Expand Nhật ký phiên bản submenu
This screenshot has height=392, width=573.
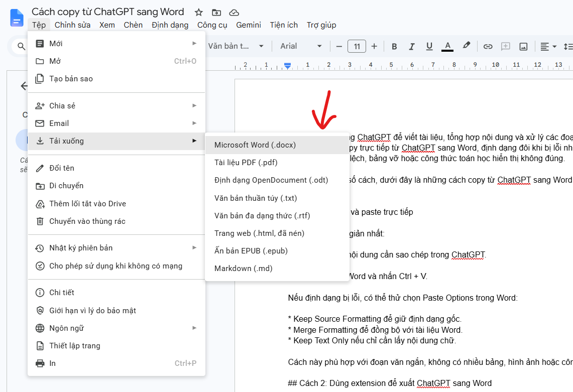click(116, 247)
